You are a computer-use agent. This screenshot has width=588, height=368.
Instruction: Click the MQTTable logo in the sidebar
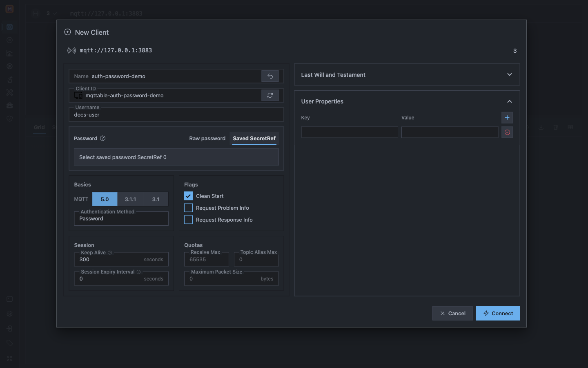(x=9, y=9)
